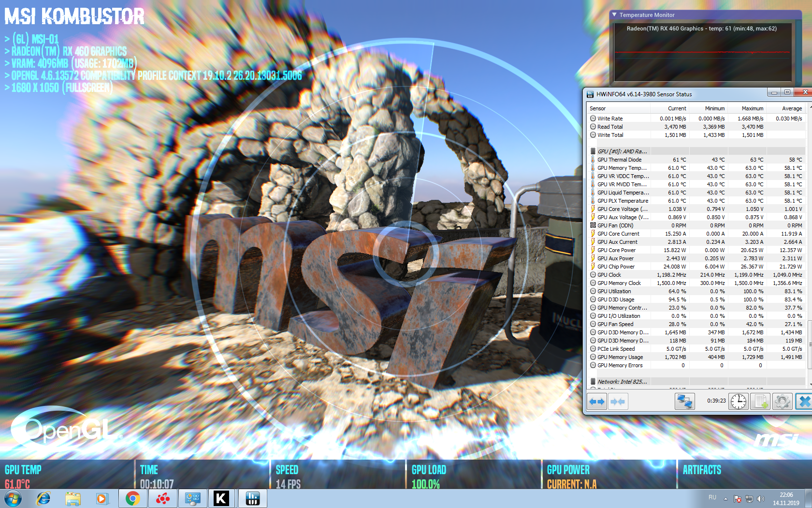
Task: Open HWiNFO remote network monitoring
Action: (x=684, y=402)
